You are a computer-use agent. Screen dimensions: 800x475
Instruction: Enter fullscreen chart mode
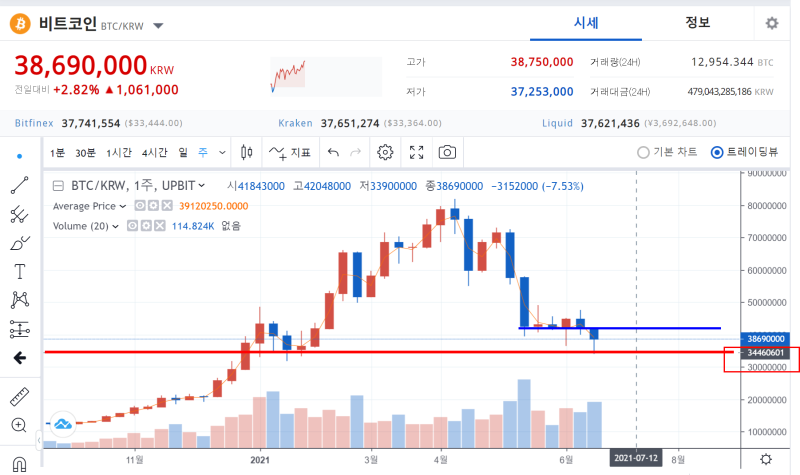[x=416, y=152]
